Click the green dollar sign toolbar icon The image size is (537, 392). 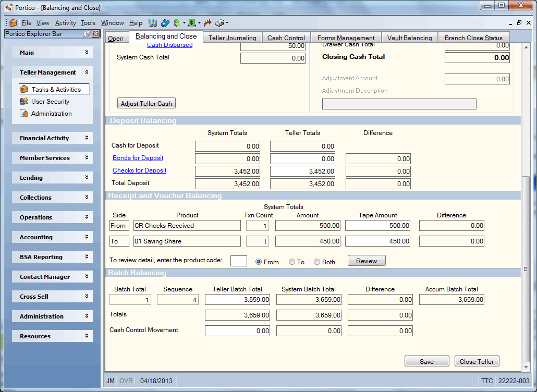click(x=177, y=23)
